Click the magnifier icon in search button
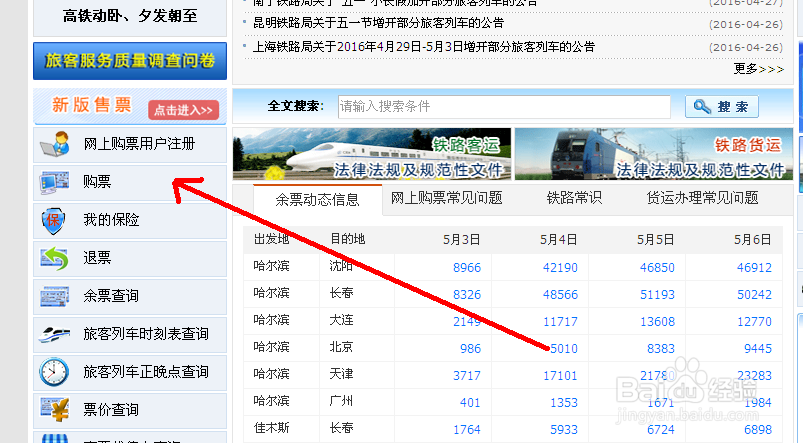This screenshot has height=443, width=803. pyautogui.click(x=702, y=107)
